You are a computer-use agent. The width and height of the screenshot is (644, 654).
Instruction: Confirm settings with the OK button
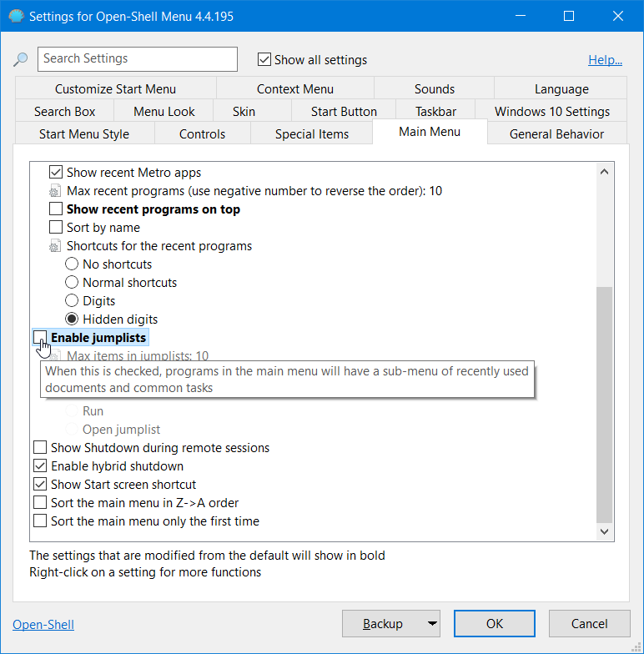pos(494,624)
